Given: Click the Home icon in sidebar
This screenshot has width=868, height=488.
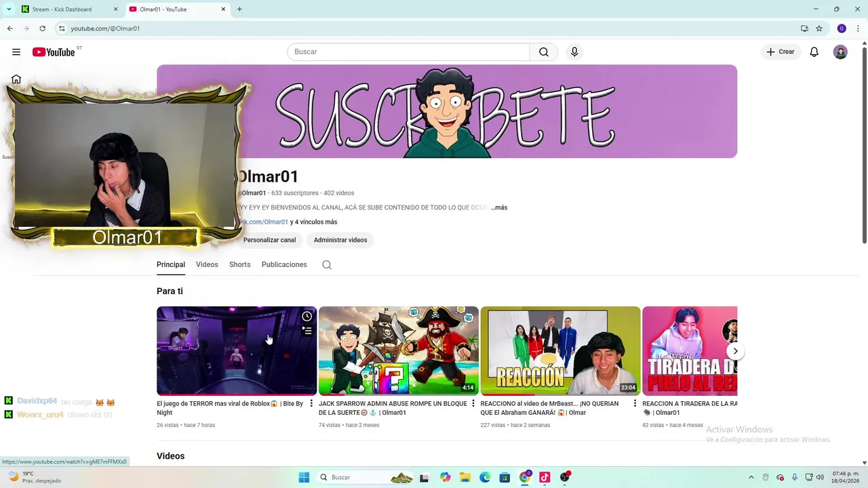Looking at the screenshot, I should click(16, 79).
